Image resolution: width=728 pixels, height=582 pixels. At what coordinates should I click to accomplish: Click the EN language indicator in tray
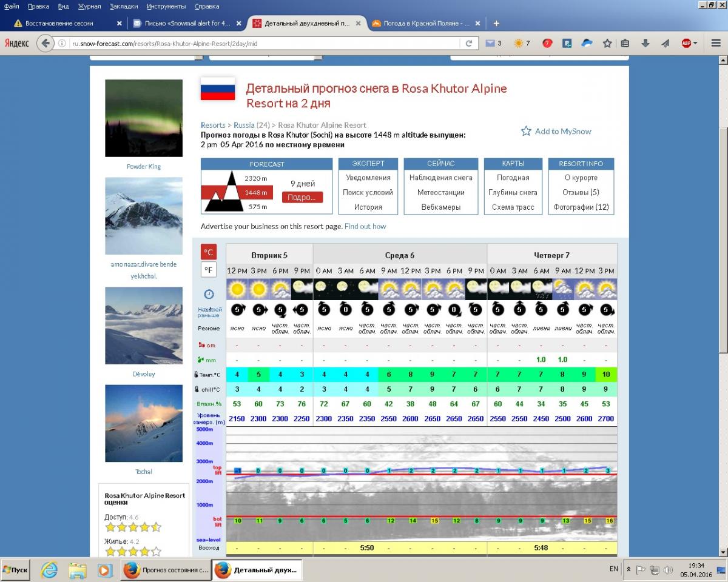tap(613, 569)
